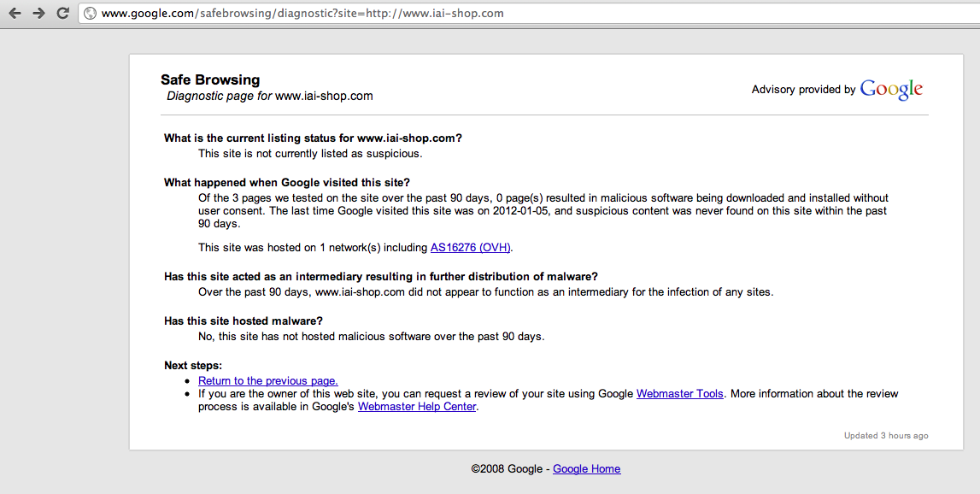Click the '©2008 Google' footer text

507,469
